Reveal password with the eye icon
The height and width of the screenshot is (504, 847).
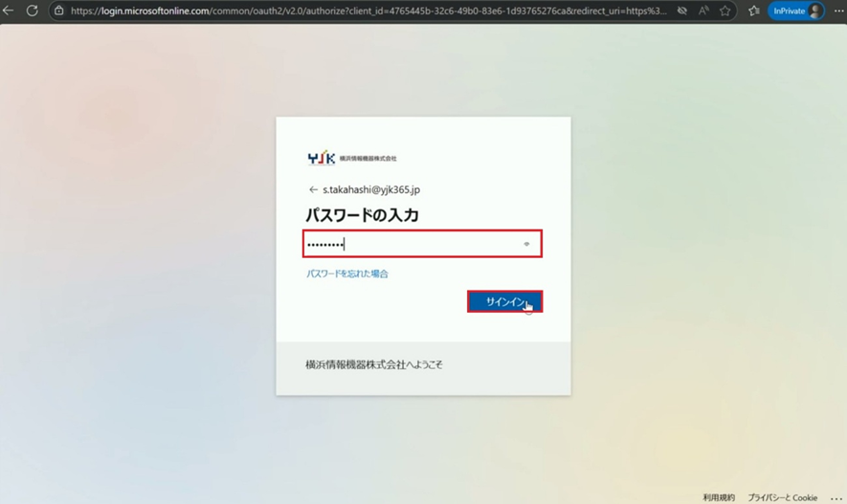tap(526, 244)
